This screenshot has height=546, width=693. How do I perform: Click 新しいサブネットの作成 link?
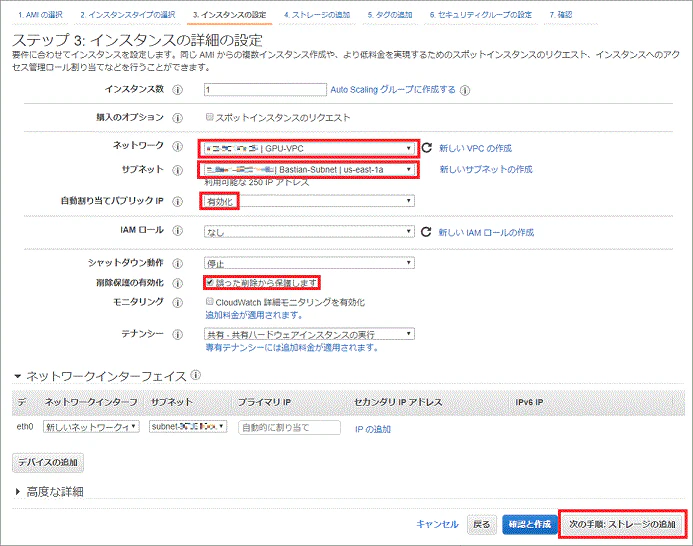coord(486,169)
